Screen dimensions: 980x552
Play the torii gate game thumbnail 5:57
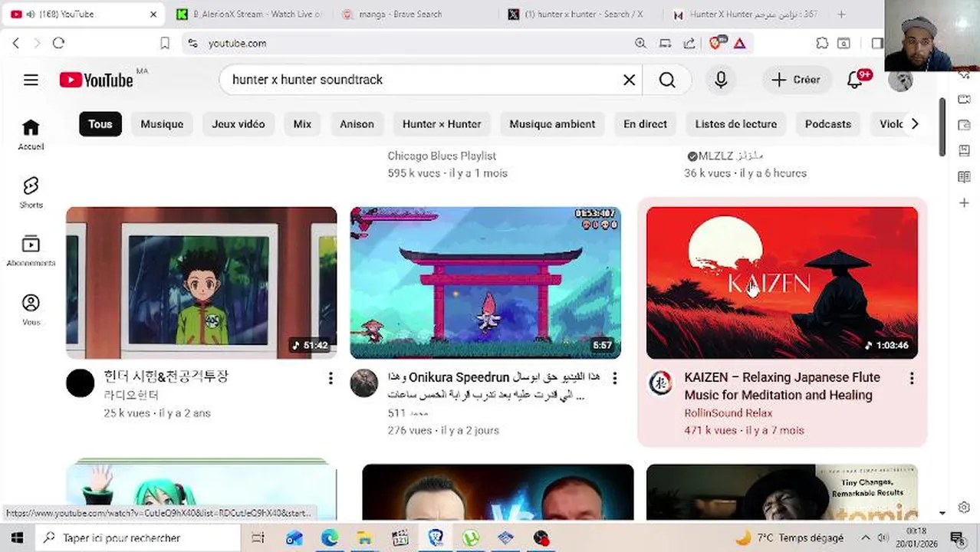point(485,282)
